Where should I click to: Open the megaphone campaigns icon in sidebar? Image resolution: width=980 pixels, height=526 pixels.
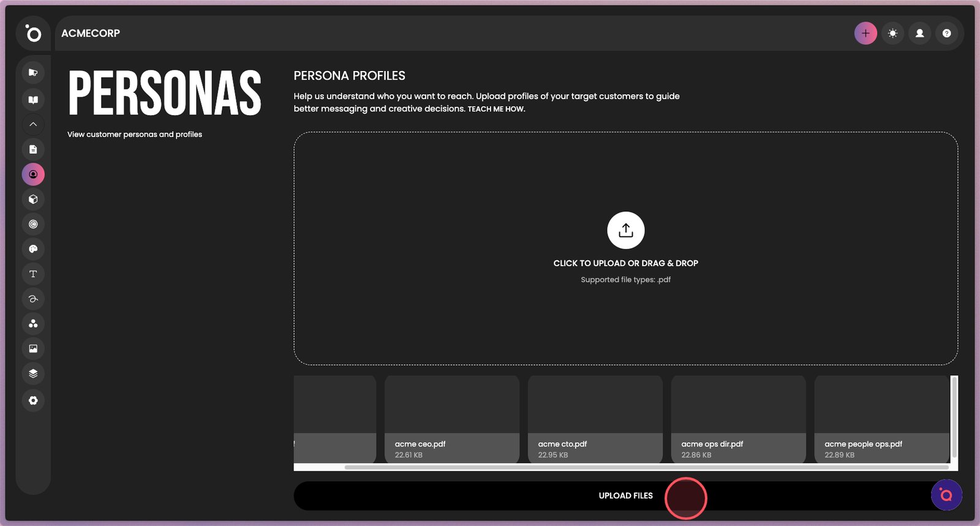33,73
